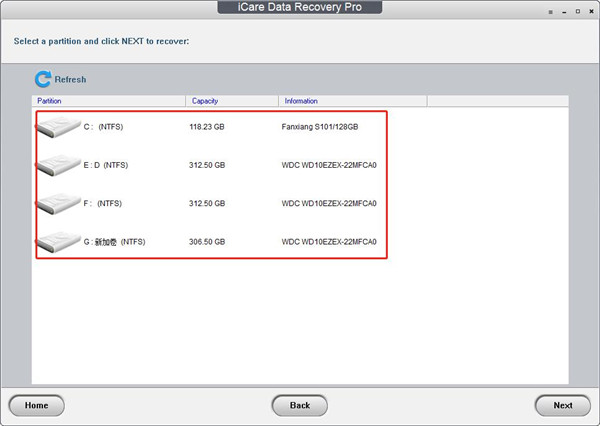The image size is (600, 426).
Task: Click the Back button
Action: [300, 405]
